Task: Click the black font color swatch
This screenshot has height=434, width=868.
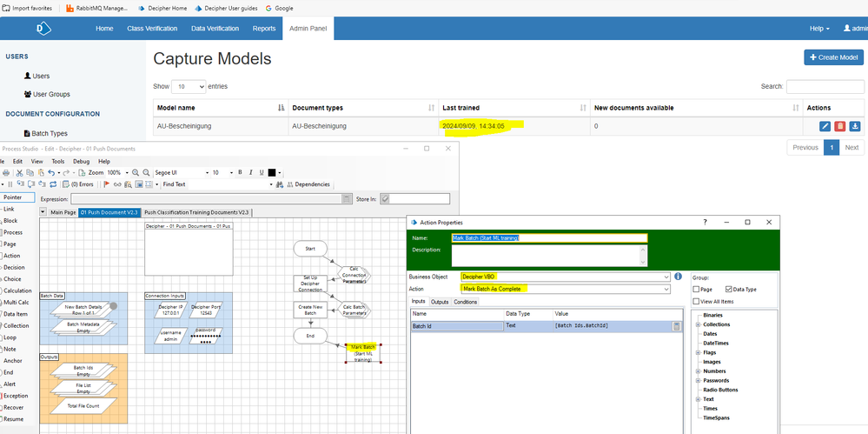Action: pos(270,173)
